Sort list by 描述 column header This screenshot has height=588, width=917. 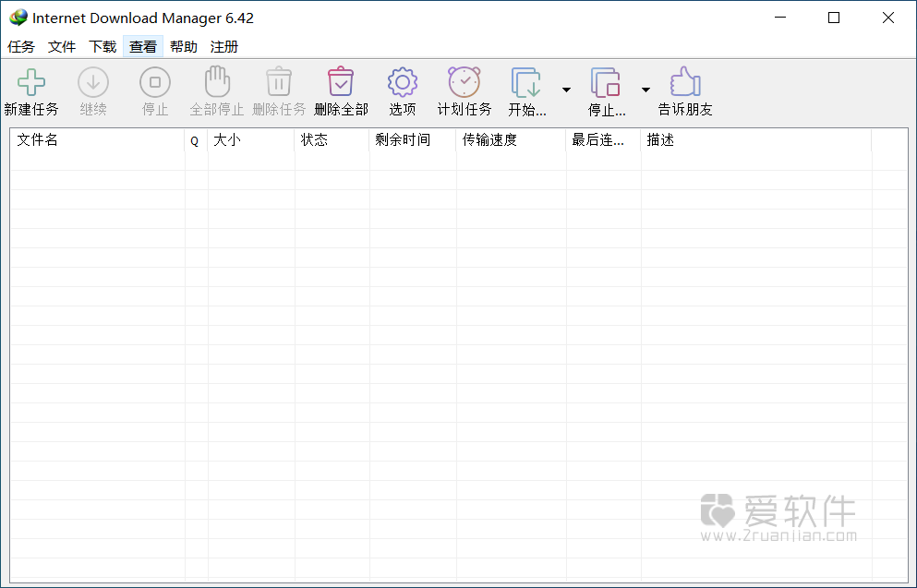tap(755, 140)
